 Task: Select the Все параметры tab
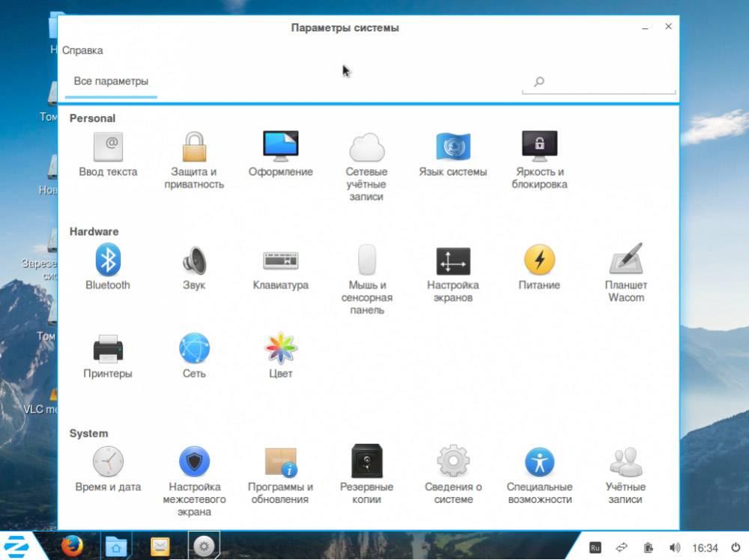click(x=111, y=82)
